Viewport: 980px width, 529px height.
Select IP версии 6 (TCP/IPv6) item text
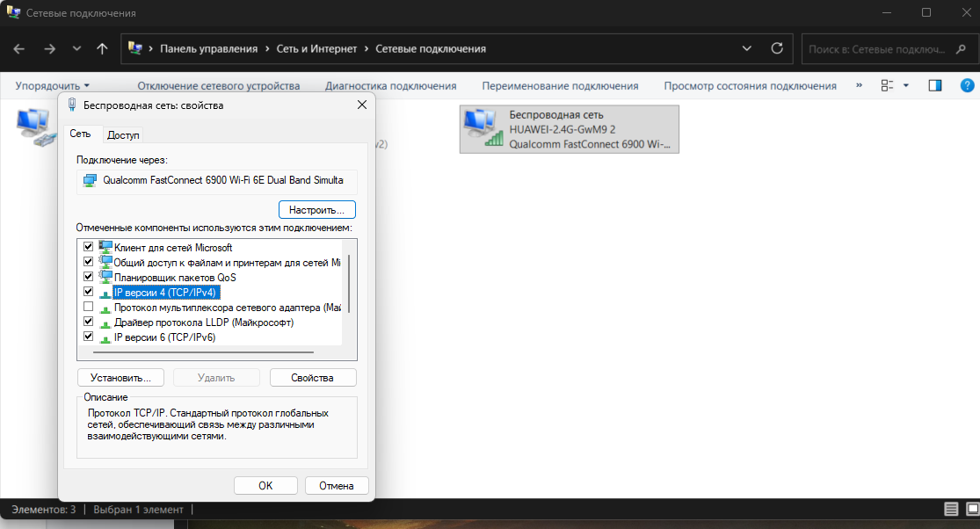pos(165,337)
